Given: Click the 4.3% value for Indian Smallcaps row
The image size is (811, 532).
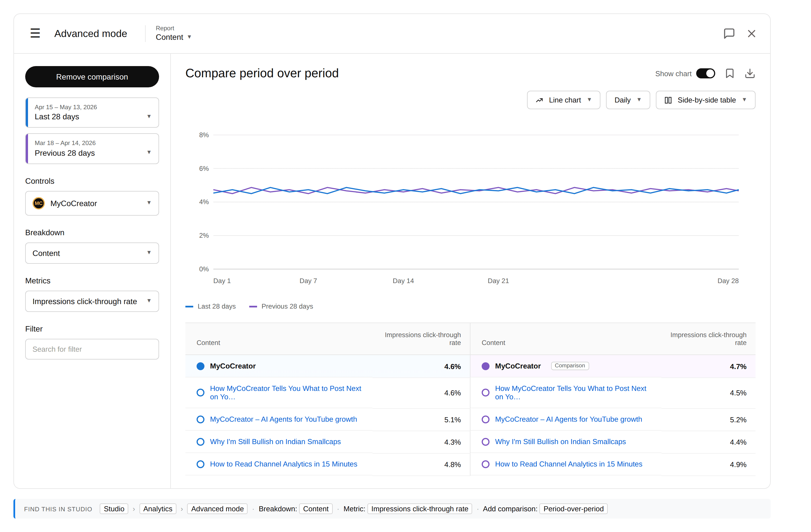Looking at the screenshot, I should 452,442.
